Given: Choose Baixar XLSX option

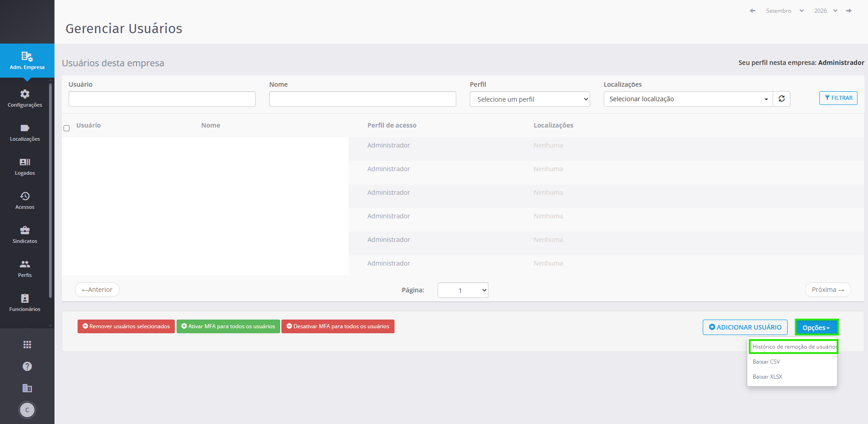Looking at the screenshot, I should click(768, 377).
